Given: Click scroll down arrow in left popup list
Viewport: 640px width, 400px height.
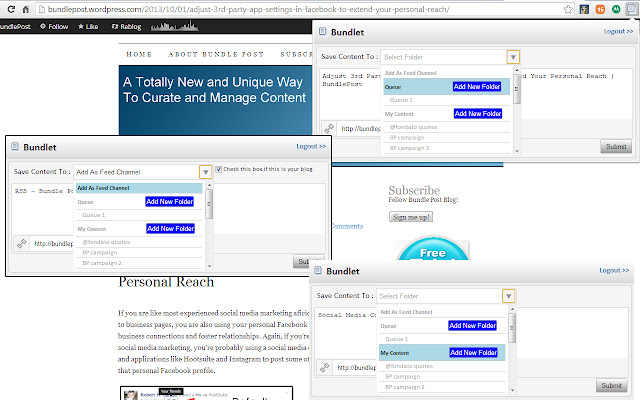Looking at the screenshot, I should [209, 266].
